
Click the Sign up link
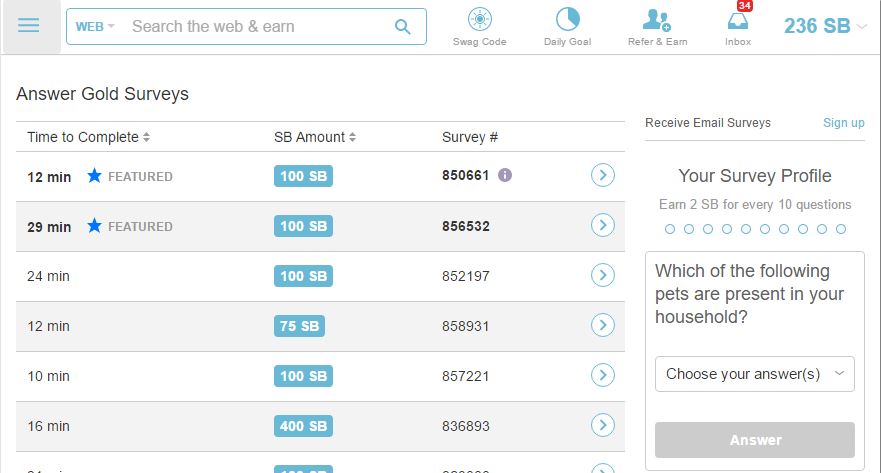(843, 122)
